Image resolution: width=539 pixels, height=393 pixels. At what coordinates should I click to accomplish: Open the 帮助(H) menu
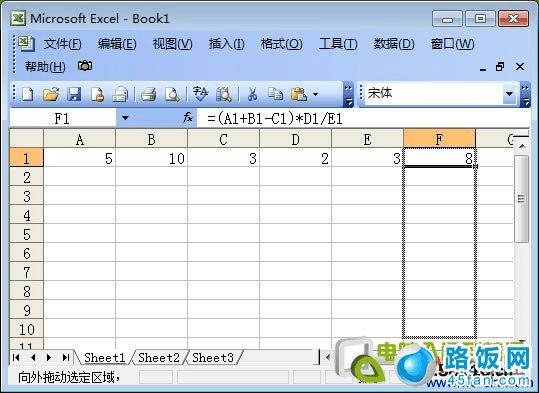[45, 66]
